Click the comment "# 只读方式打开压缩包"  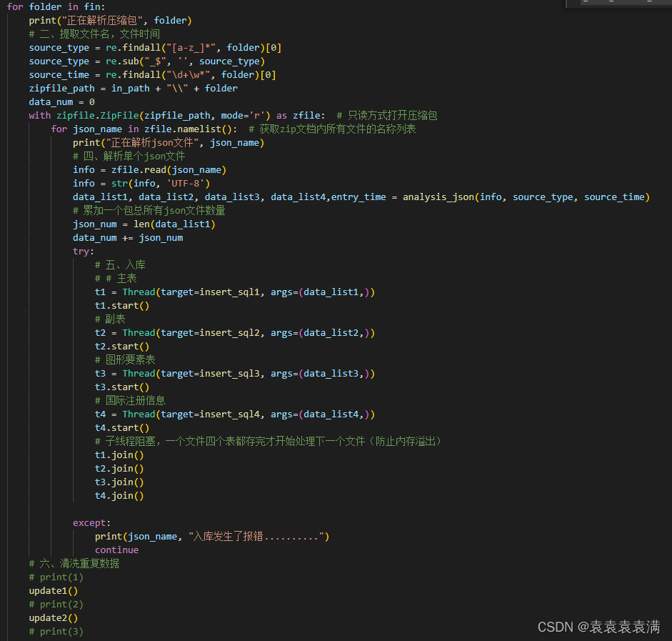(x=387, y=115)
